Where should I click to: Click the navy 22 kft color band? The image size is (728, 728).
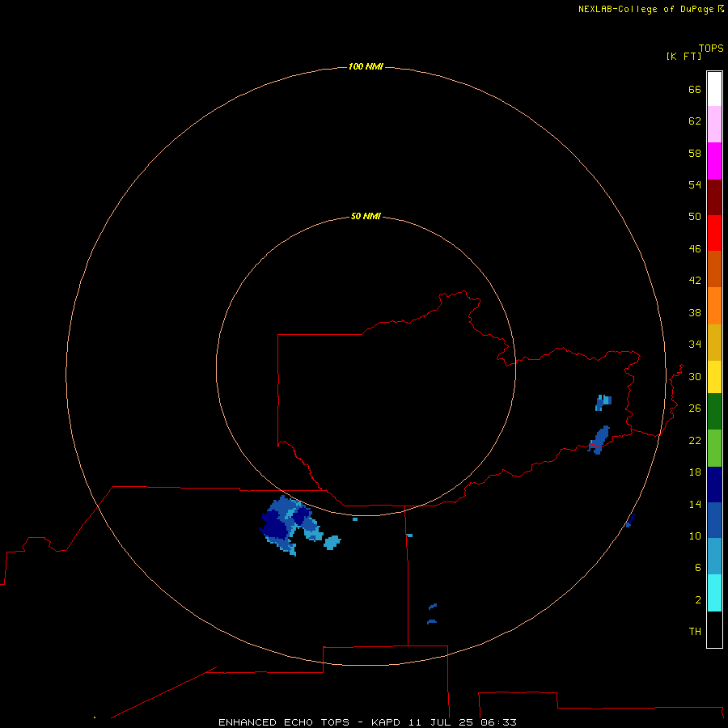tap(714, 485)
